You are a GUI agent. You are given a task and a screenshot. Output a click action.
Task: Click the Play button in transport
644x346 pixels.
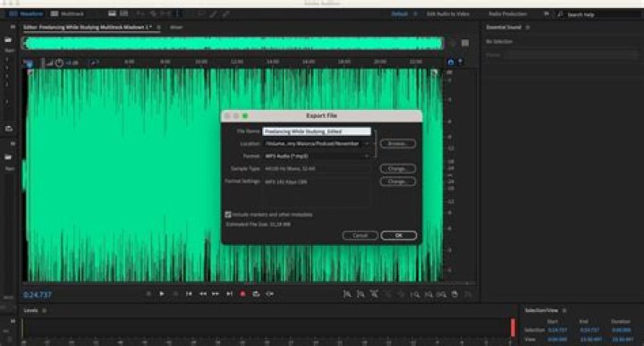click(162, 294)
